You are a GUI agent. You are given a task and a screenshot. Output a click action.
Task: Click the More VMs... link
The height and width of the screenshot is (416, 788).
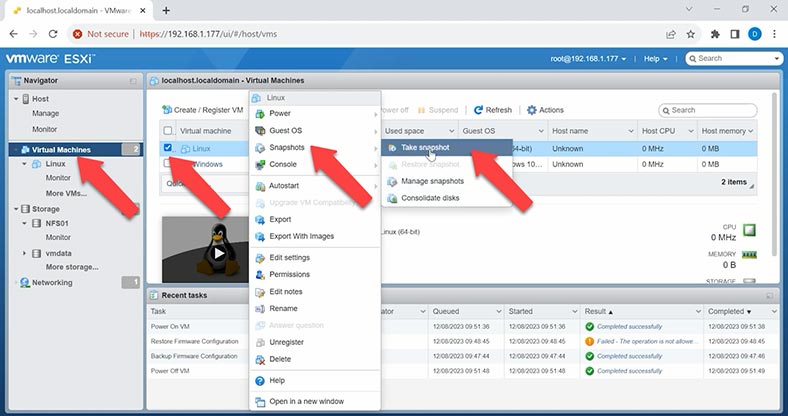(66, 193)
